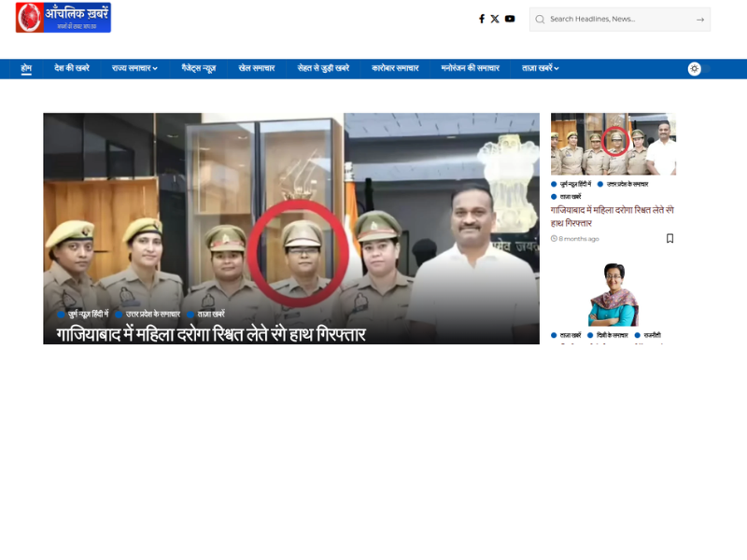Open the X (Twitter) social icon
The height and width of the screenshot is (560, 747).
495,19
